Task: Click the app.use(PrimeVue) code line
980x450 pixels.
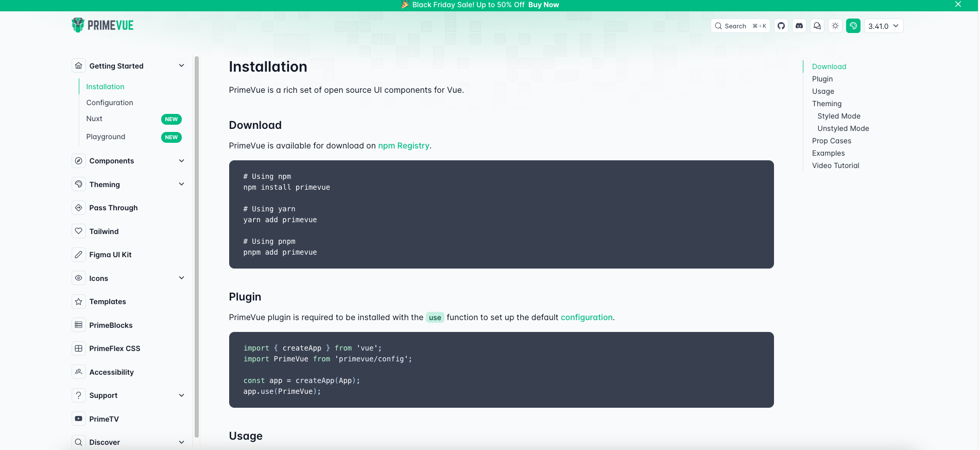Action: pos(282,391)
